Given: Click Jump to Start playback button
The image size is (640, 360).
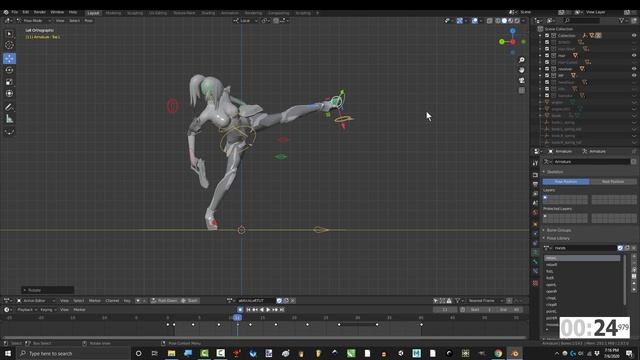Looking at the screenshot, I should click(x=248, y=310).
